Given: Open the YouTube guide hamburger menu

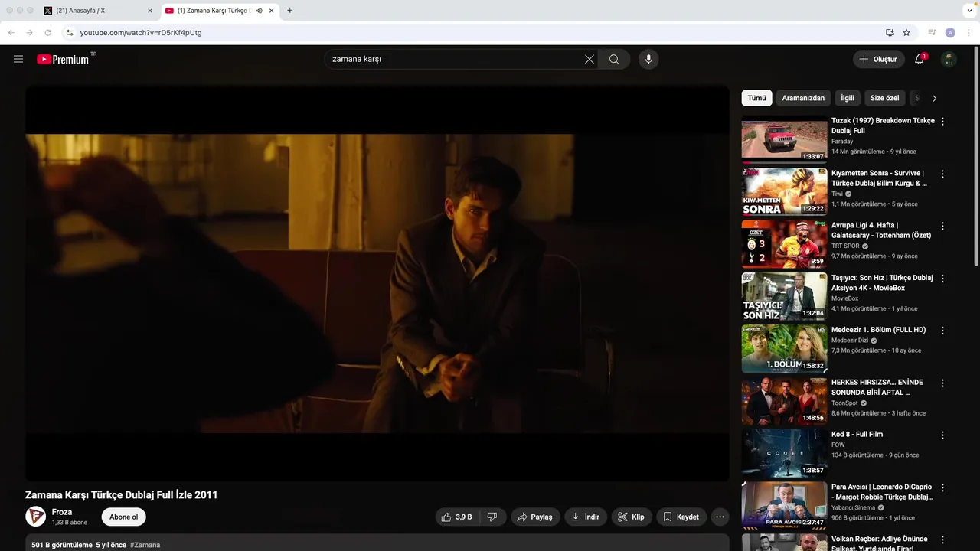Looking at the screenshot, I should point(18,59).
